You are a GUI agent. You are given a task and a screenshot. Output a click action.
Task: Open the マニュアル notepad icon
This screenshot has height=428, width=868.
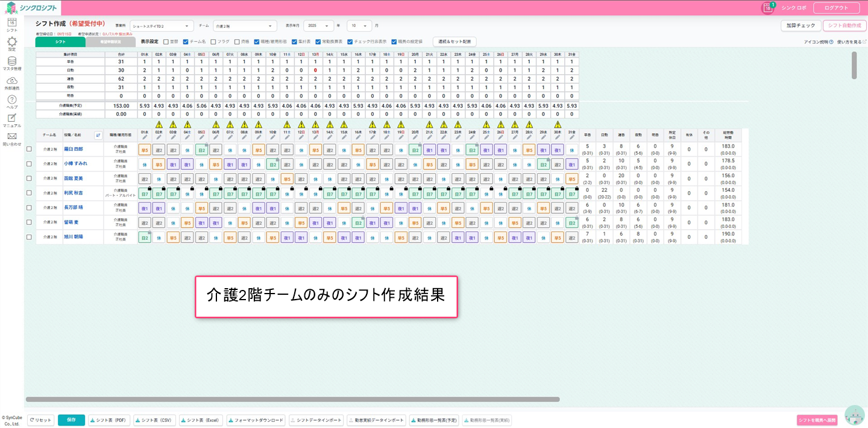[x=11, y=118]
